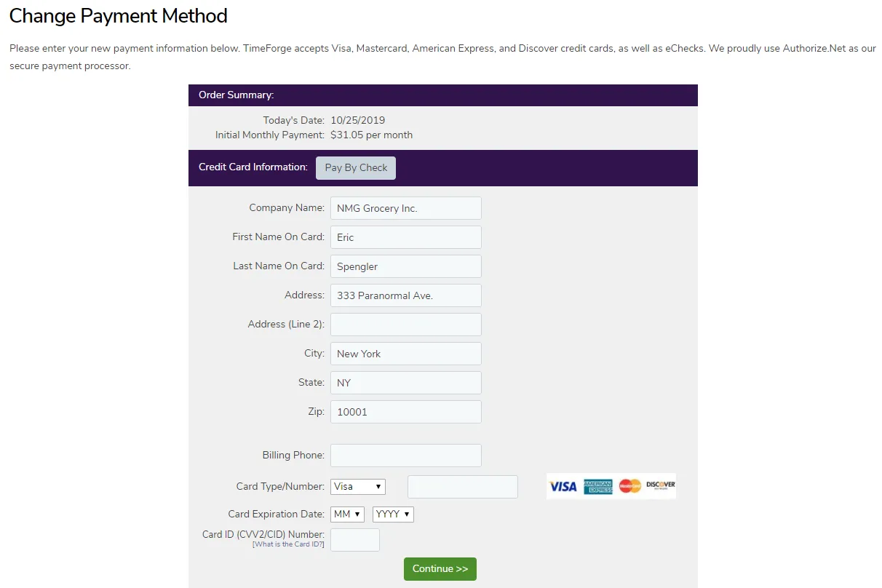Screen dimensions: 882x588
Task: Focus the Billing Phone field
Action: pyautogui.click(x=406, y=456)
